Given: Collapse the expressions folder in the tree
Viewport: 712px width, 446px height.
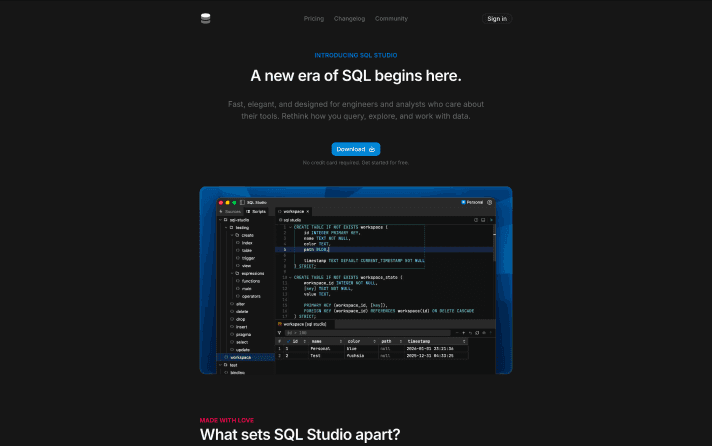Looking at the screenshot, I should (232, 273).
